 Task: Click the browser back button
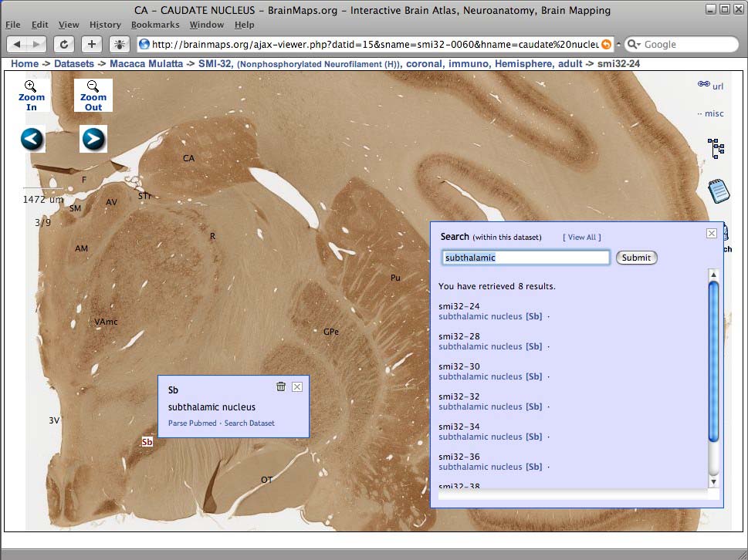coord(17,44)
